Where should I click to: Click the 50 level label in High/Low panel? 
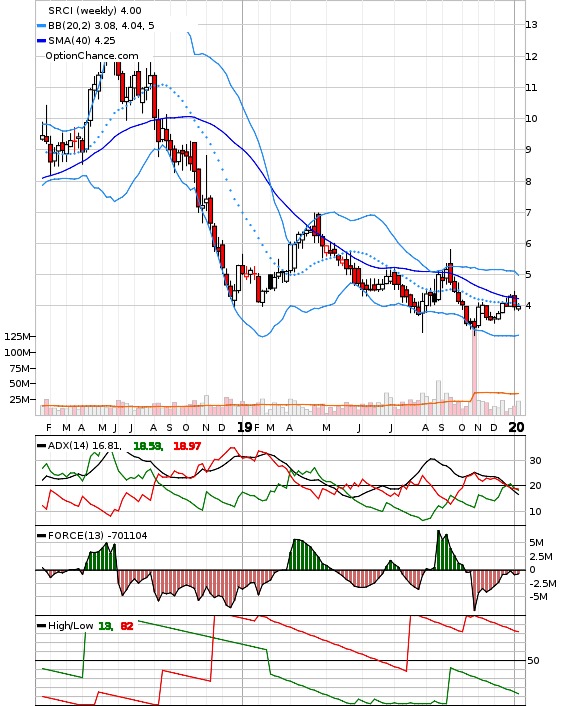pyautogui.click(x=533, y=661)
